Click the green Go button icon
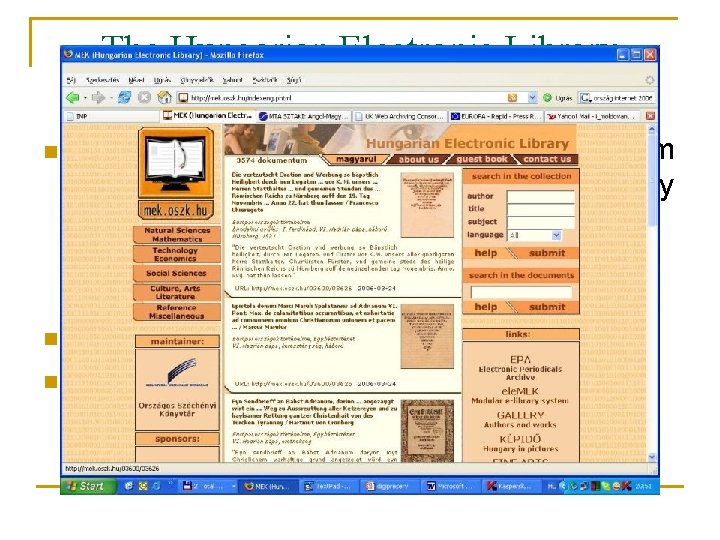The width and height of the screenshot is (720, 540). pos(547,98)
